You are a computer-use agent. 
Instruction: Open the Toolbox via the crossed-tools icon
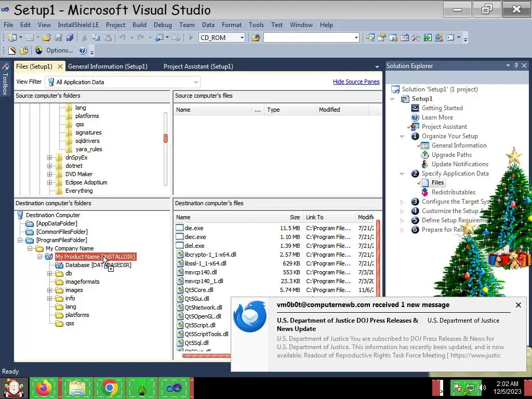click(x=416, y=37)
